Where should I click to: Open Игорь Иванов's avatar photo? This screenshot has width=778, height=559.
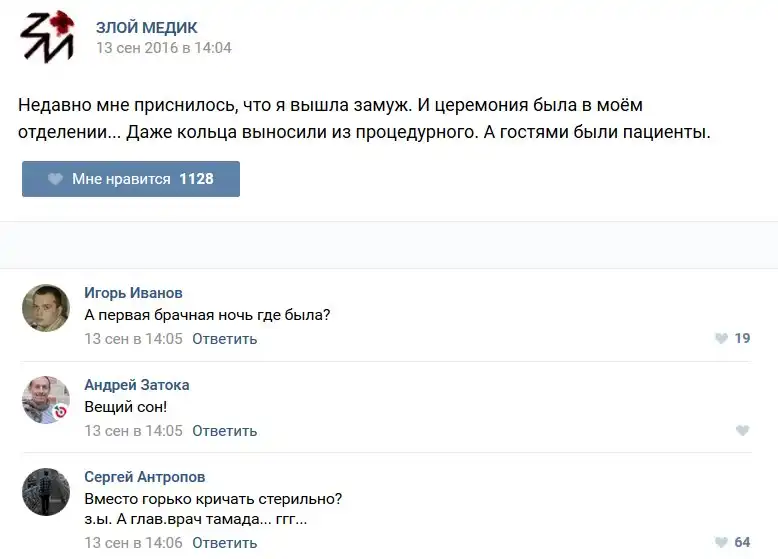(x=46, y=308)
